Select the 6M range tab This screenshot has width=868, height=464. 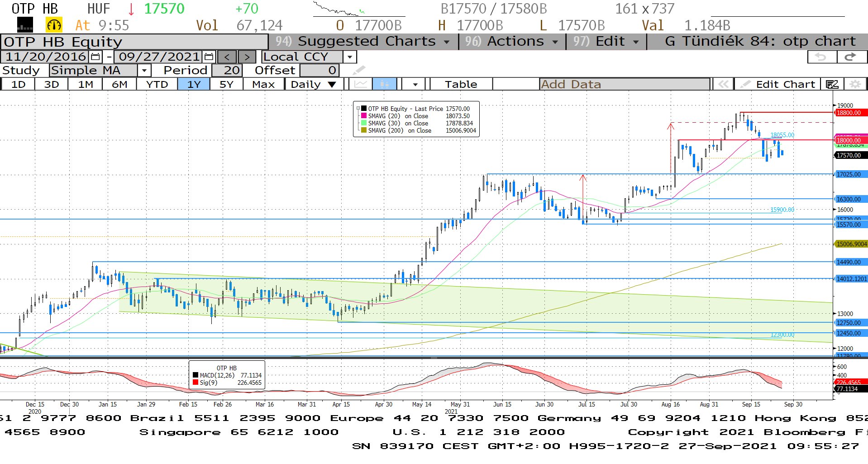pyautogui.click(x=119, y=84)
